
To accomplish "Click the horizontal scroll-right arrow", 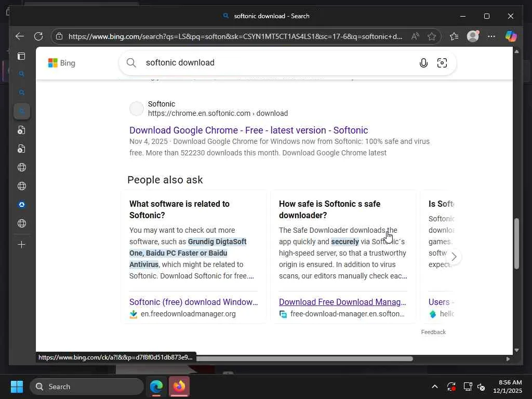I will pos(508,358).
